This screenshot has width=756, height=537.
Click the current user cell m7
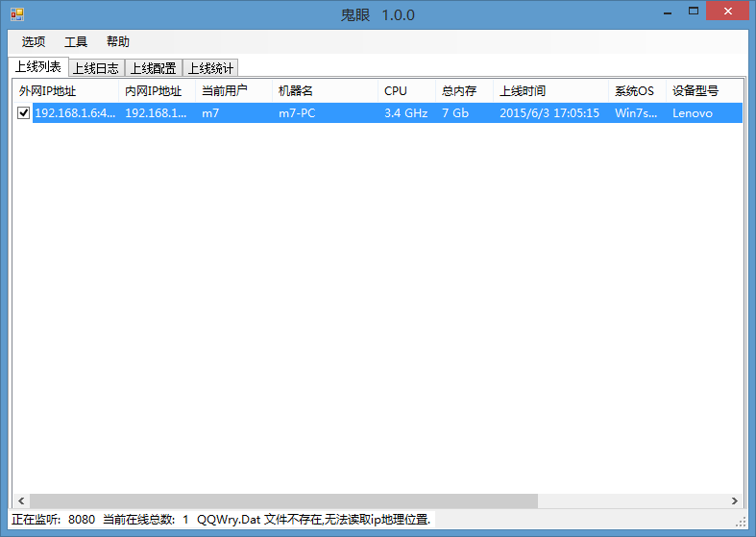click(x=210, y=113)
